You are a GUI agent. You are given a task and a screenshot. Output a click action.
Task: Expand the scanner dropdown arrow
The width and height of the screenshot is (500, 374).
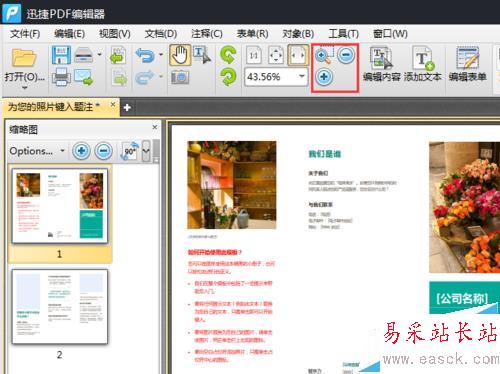coord(99,54)
